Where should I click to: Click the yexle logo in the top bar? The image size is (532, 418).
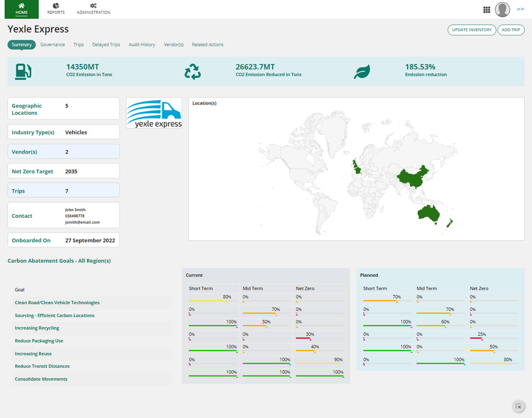[520, 9]
